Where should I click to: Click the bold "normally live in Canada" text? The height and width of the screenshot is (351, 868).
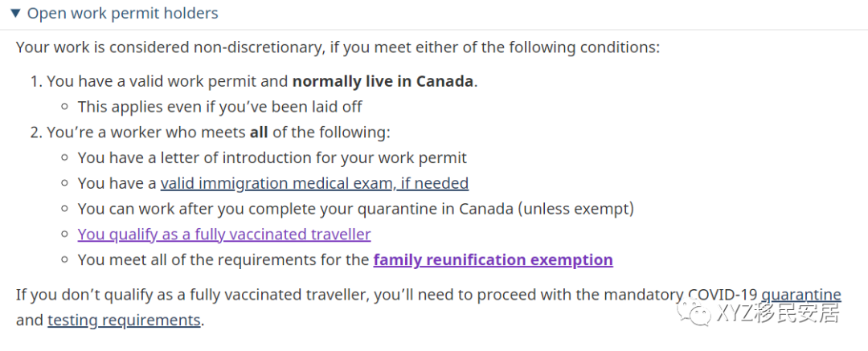(383, 81)
